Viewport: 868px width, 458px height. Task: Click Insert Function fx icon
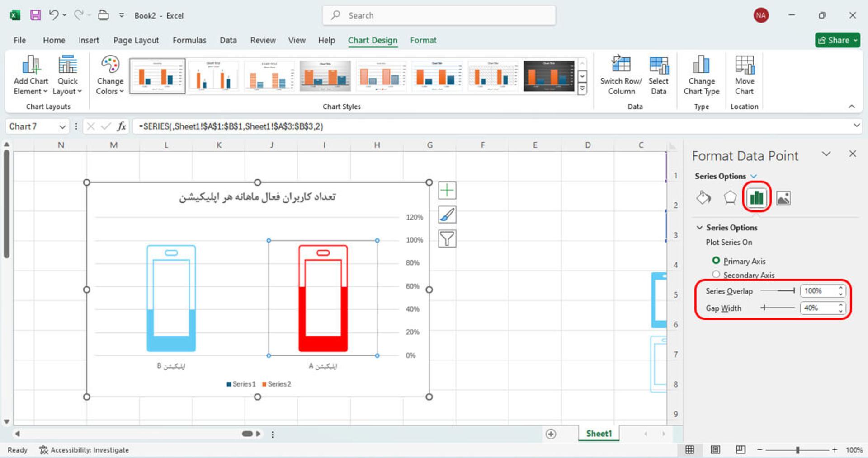(x=121, y=126)
